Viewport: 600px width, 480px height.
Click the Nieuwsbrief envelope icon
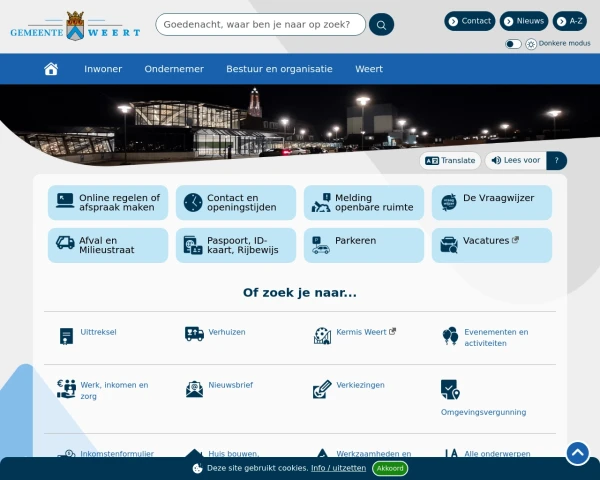coord(194,389)
